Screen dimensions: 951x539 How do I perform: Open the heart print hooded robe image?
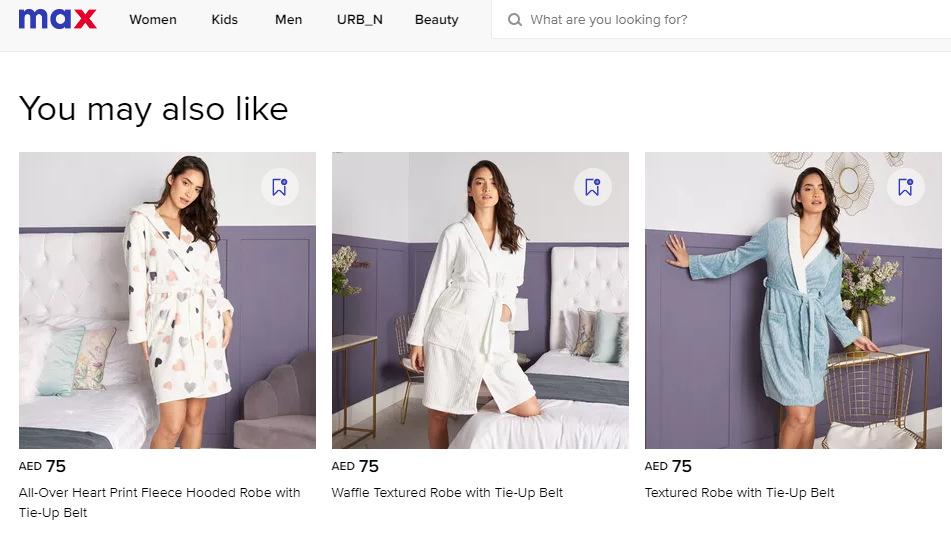(x=167, y=300)
